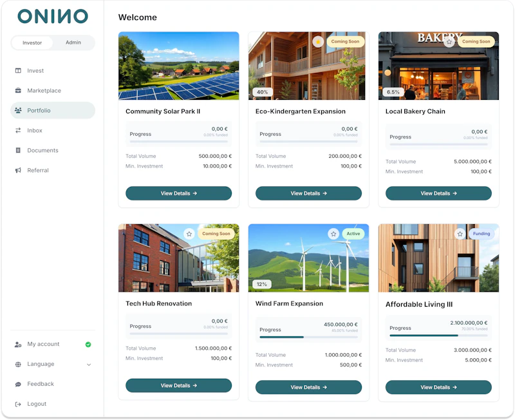The width and height of the screenshot is (515, 420).
Task: Click the Logout icon
Action: click(18, 405)
